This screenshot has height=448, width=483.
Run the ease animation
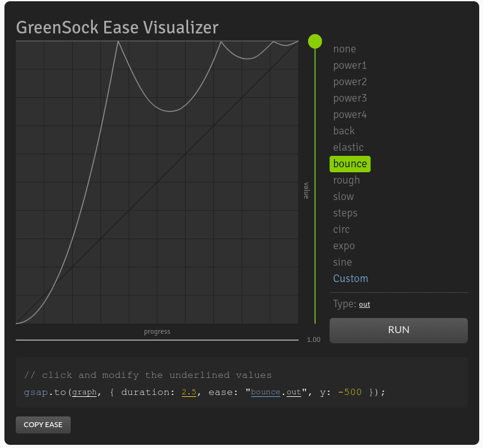[398, 331]
